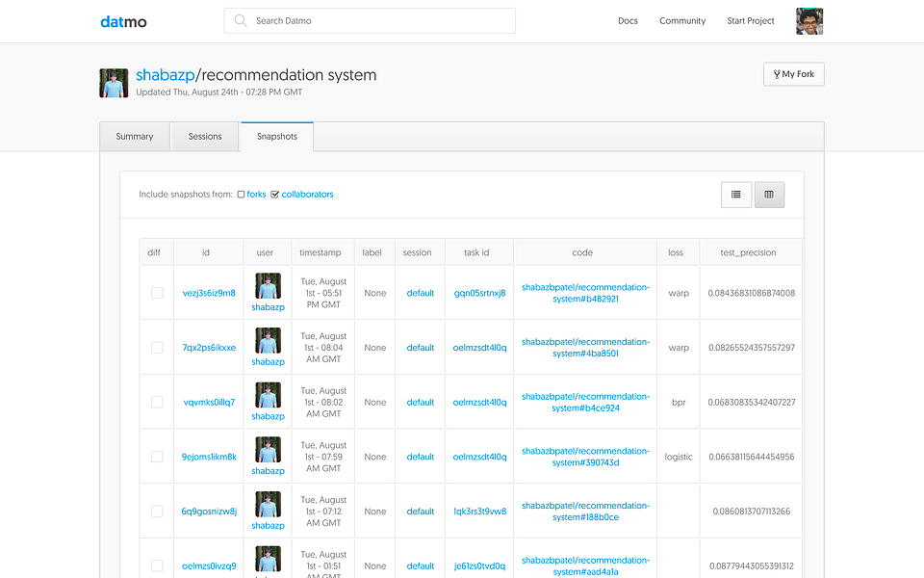Enable the forks checkbox

[x=241, y=195]
